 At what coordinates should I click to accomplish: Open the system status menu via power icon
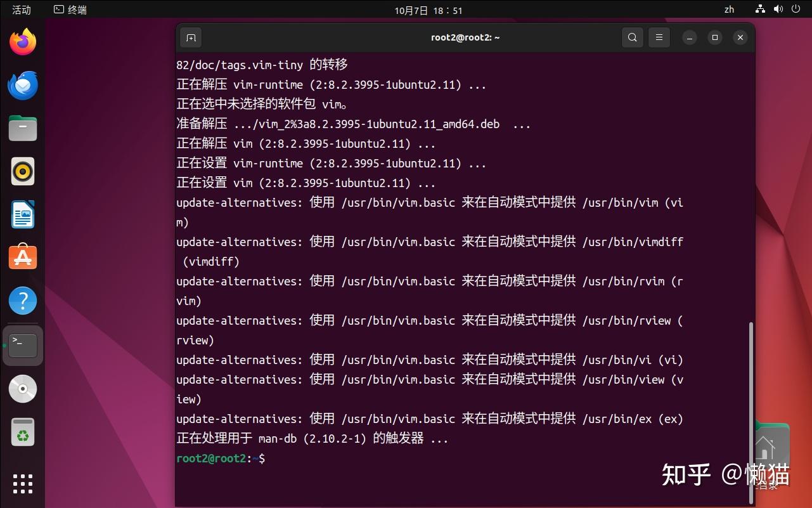(x=795, y=10)
